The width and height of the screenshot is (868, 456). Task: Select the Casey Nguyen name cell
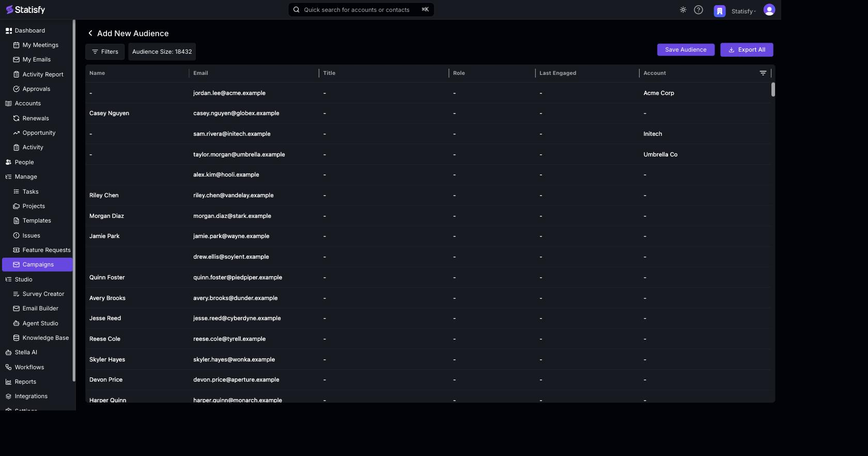(x=109, y=113)
